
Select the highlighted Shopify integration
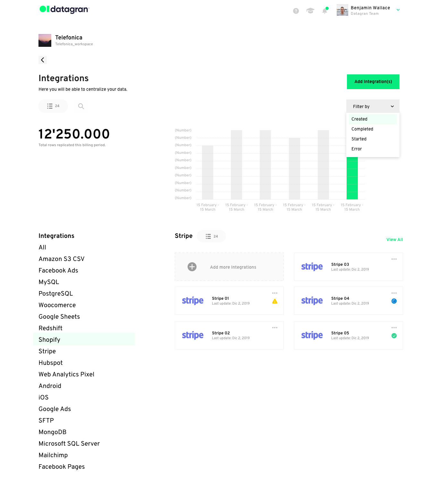pyautogui.click(x=84, y=339)
